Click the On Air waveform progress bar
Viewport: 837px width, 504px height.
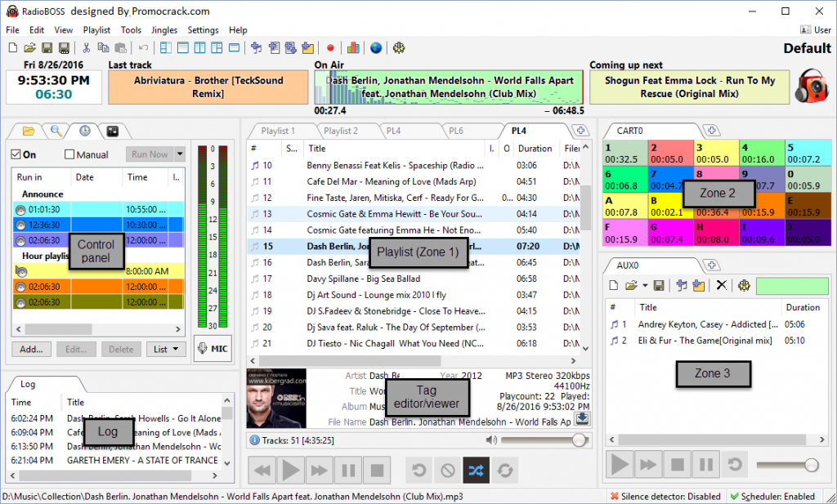tap(449, 87)
